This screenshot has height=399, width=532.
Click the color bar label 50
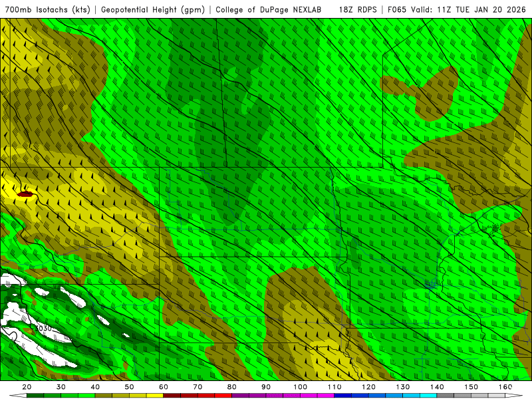point(129,387)
